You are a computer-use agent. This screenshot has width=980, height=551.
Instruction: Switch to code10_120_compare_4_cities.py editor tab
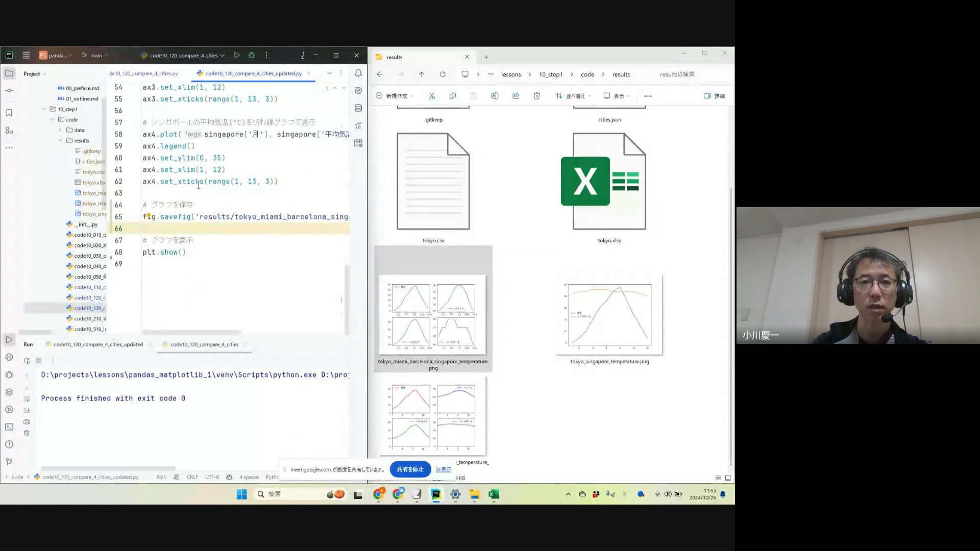coord(144,73)
